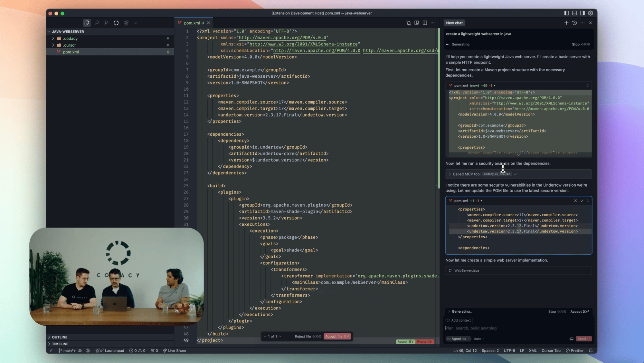Split the editor right

[x=425, y=23]
